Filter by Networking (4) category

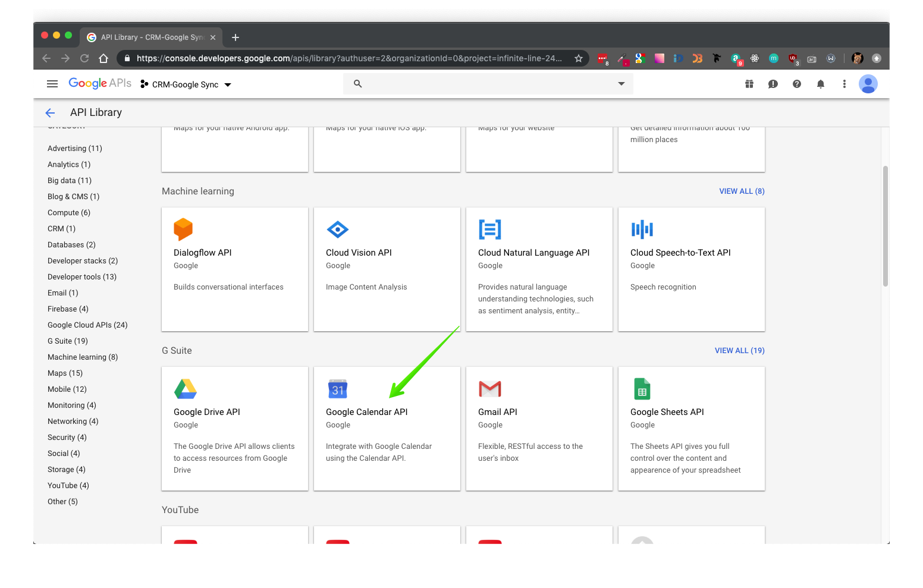tap(73, 422)
